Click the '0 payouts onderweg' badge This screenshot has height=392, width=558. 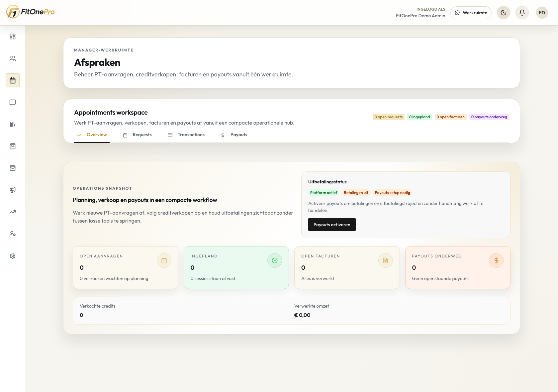pos(489,117)
